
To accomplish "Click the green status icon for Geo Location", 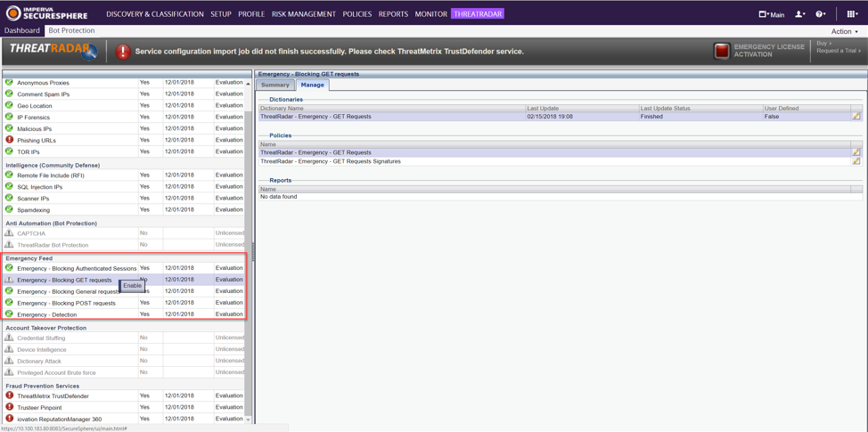I will click(x=9, y=106).
